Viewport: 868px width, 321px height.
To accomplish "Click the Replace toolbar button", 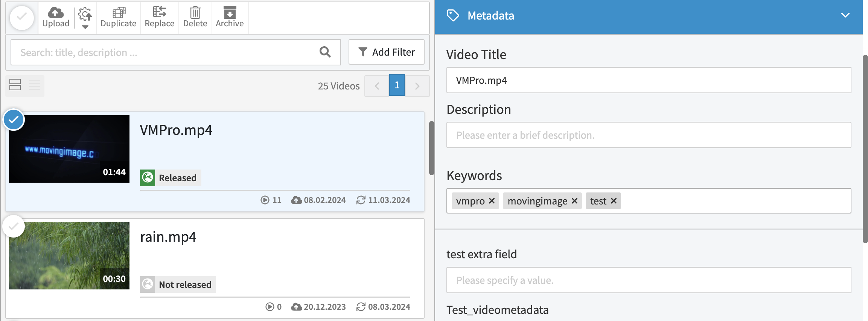I will coord(160,18).
